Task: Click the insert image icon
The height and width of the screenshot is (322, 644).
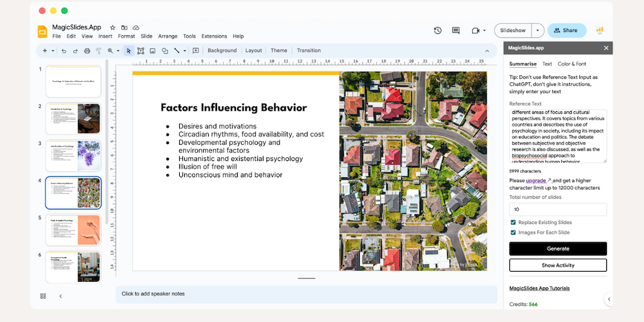Action: pyautogui.click(x=152, y=51)
